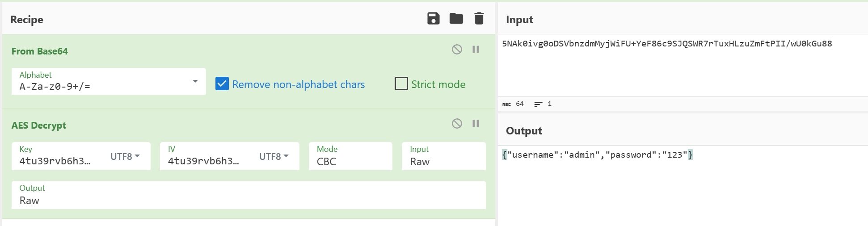Save the current recipe
Viewport: 868px width, 226px height.
(x=433, y=19)
